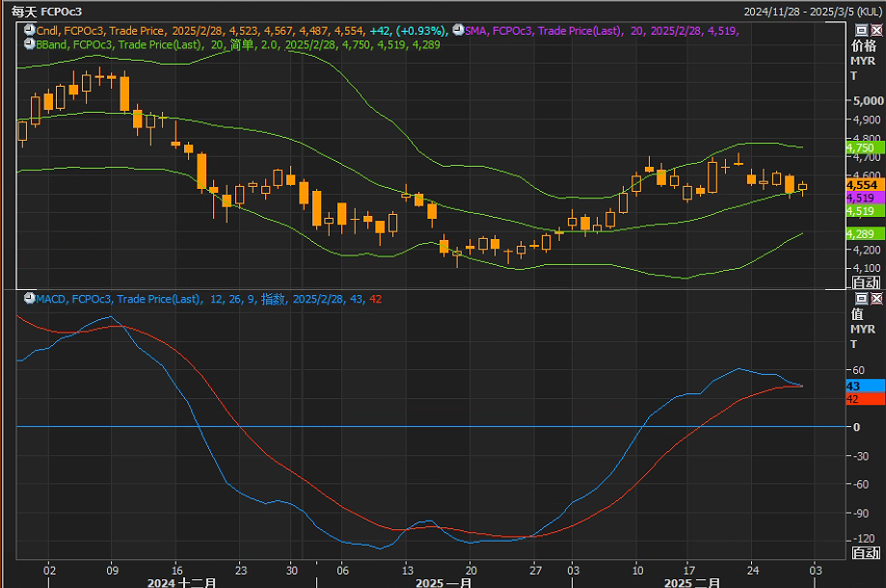Click the MACD indicator legend icon
This screenshot has height=588, width=886.
29,299
